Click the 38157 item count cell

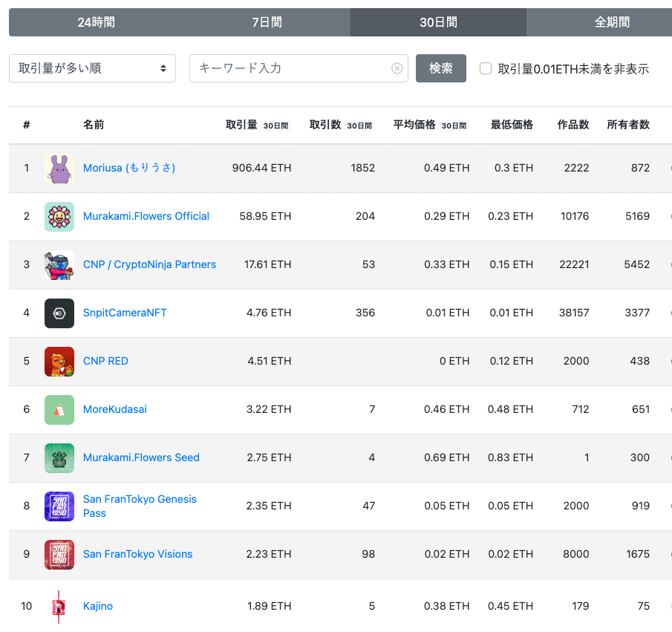click(574, 313)
